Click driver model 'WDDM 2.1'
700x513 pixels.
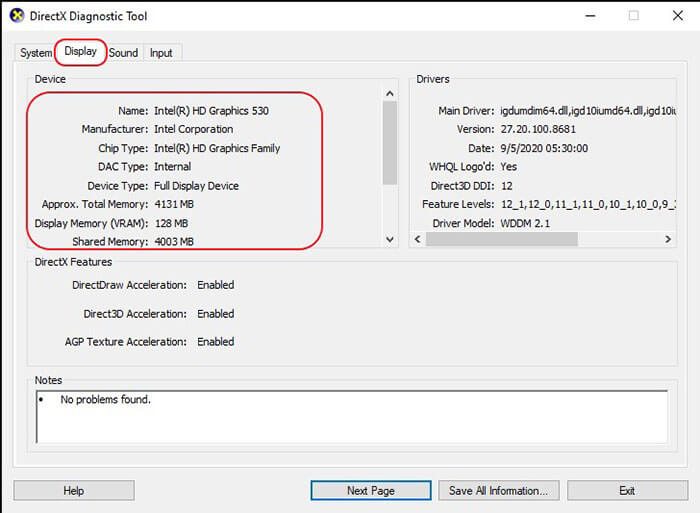(x=525, y=223)
